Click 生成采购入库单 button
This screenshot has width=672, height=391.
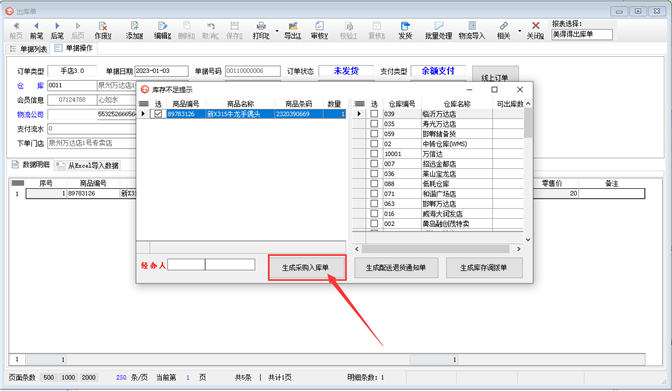(306, 268)
